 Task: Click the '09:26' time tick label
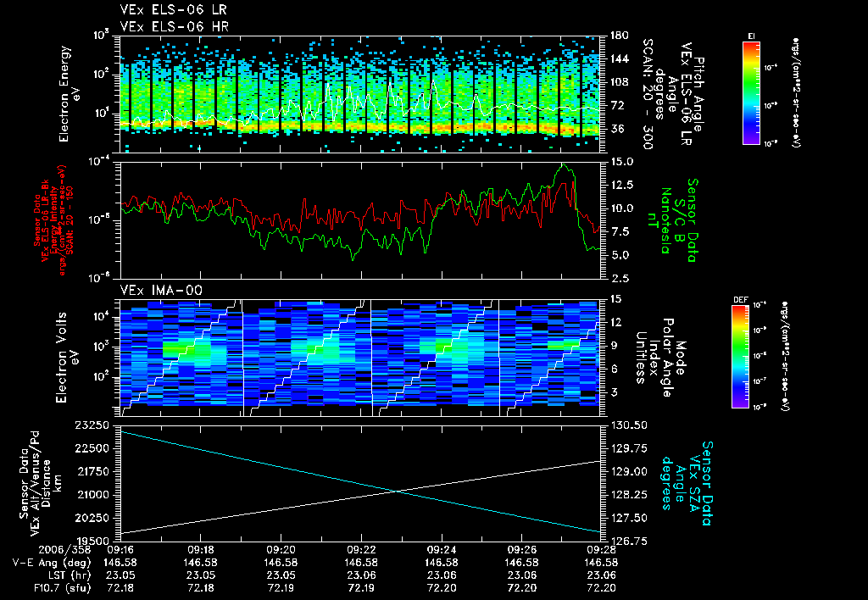point(521,550)
